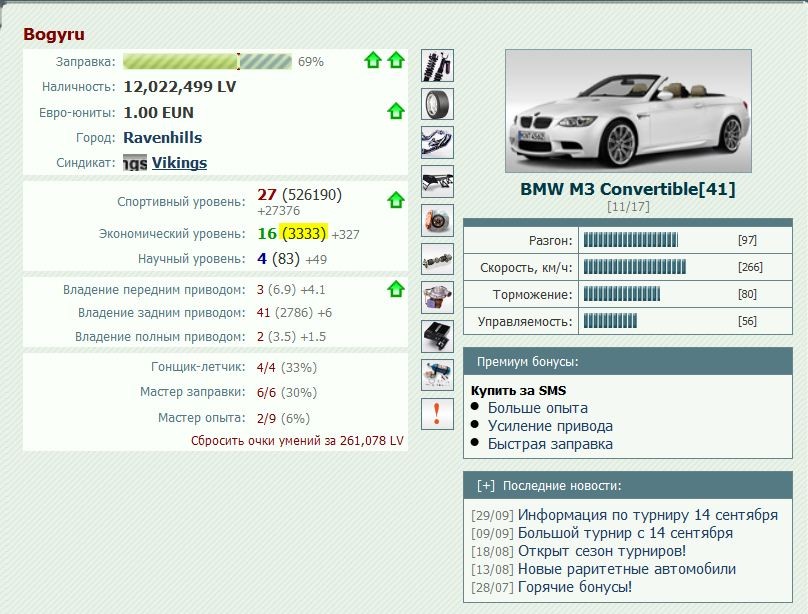Image resolution: width=808 pixels, height=614 pixels.
Task: Click the Торможение stat bar
Action: pos(621,294)
